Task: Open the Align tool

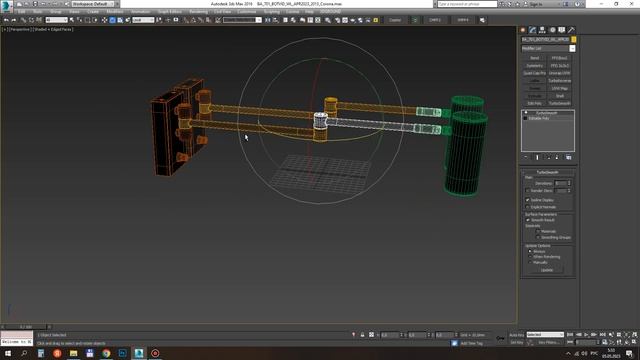Action: (x=276, y=20)
